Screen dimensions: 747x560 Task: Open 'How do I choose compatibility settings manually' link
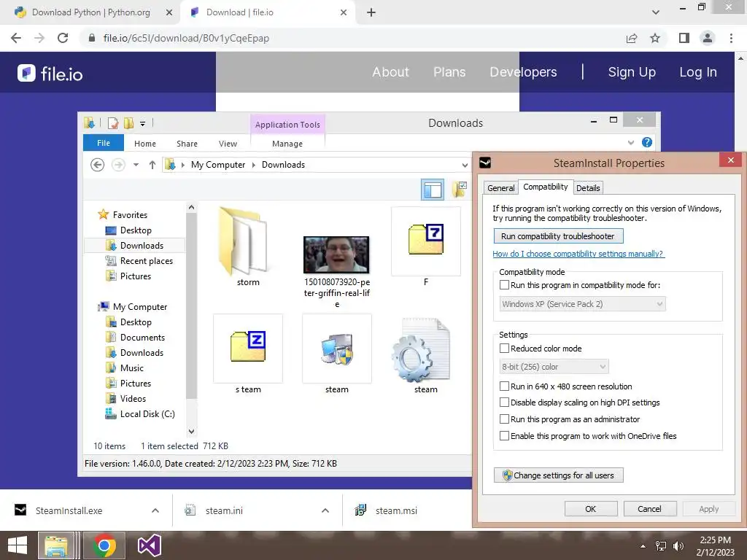pos(578,254)
